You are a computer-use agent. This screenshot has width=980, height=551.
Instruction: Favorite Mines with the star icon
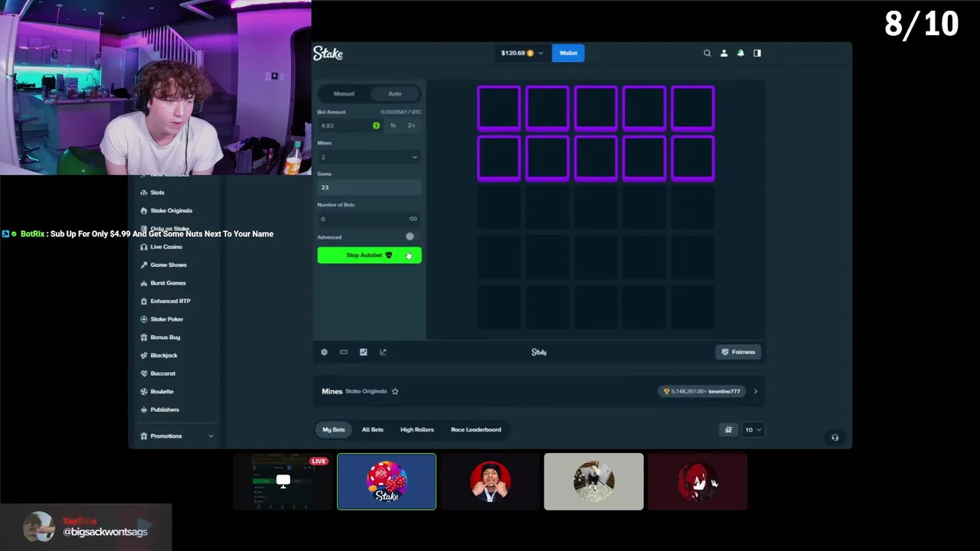(395, 391)
